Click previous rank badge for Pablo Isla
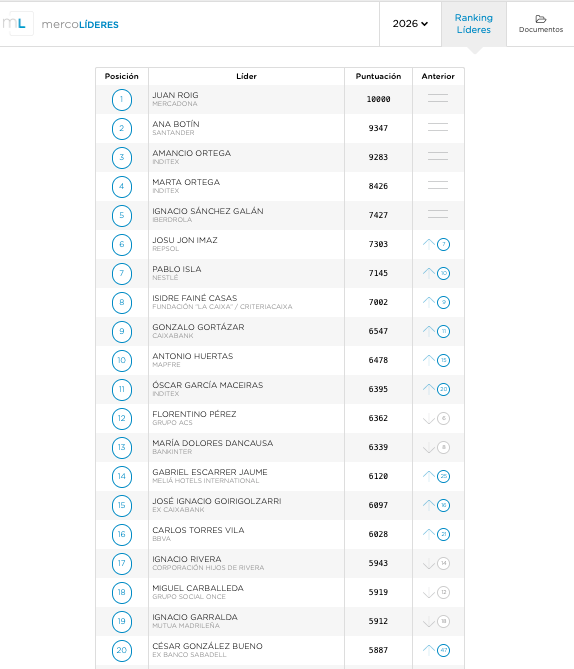Viewport: 574px width, 669px height. click(x=443, y=273)
